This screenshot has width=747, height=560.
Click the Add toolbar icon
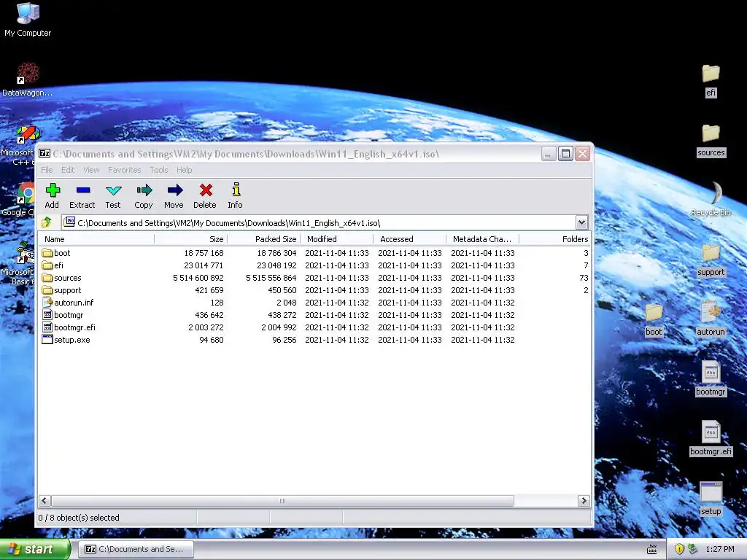click(x=53, y=190)
